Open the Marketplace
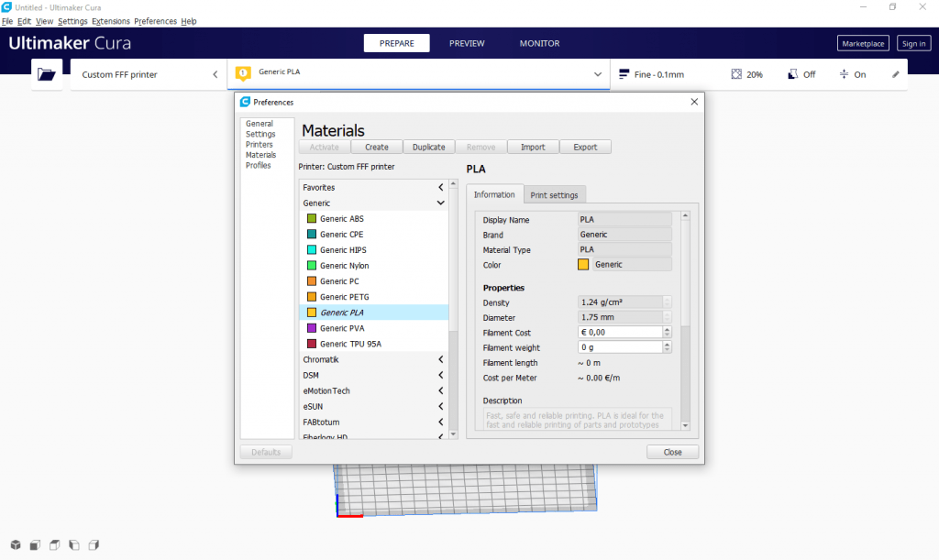The image size is (939, 560). tap(863, 44)
